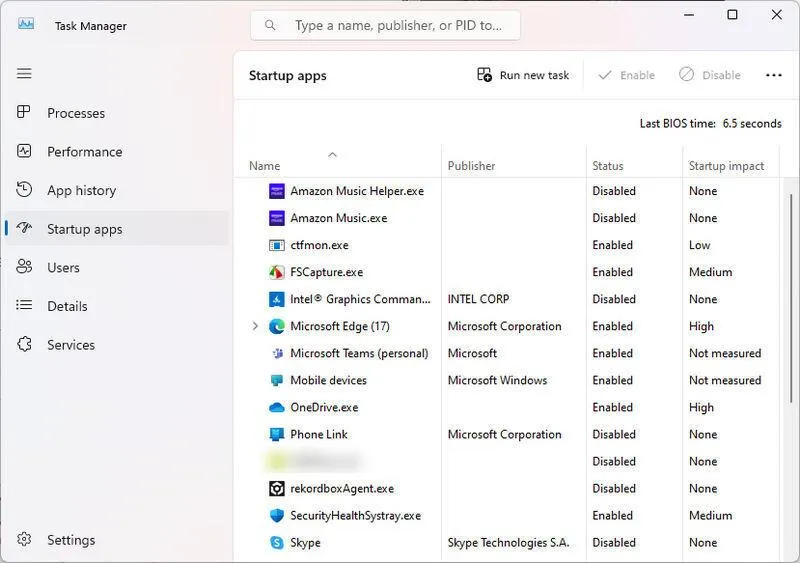The height and width of the screenshot is (563, 800).
Task: Click Microsoft Teams (personal) name text
Action: 359,353
